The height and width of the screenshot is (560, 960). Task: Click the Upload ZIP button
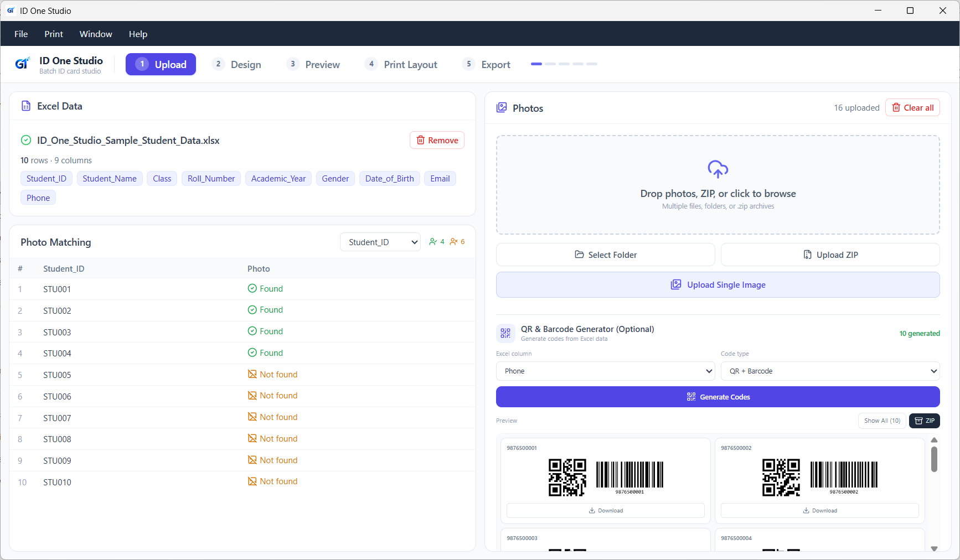pyautogui.click(x=830, y=255)
